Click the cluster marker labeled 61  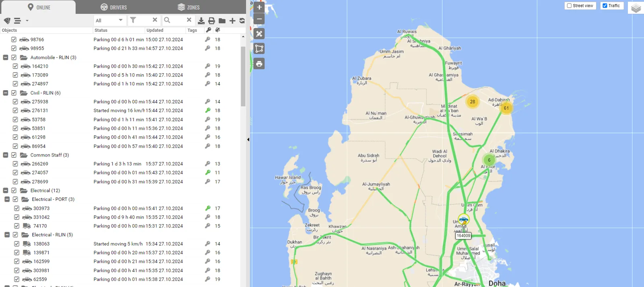coord(506,108)
